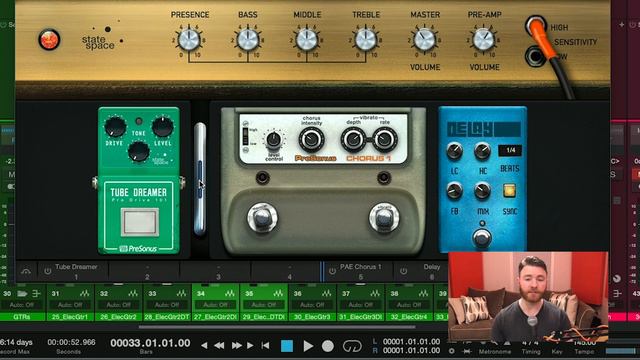Click the audio icon on channel 35
Viewport: 640px width, 360px height.
coord(278,293)
